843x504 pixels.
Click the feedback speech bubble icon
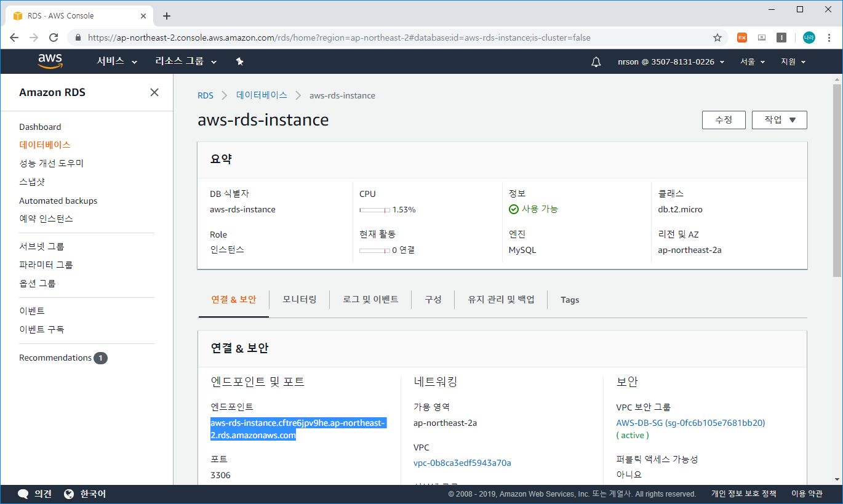[x=23, y=494]
